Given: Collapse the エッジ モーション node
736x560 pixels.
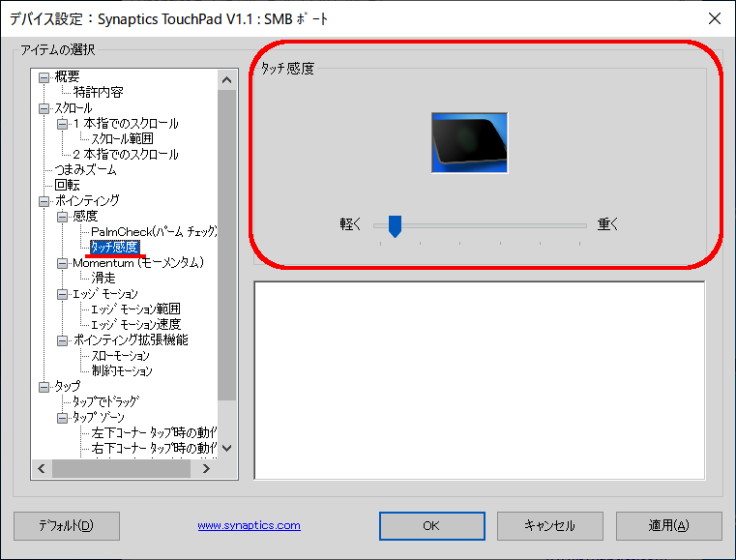Looking at the screenshot, I should 62,294.
